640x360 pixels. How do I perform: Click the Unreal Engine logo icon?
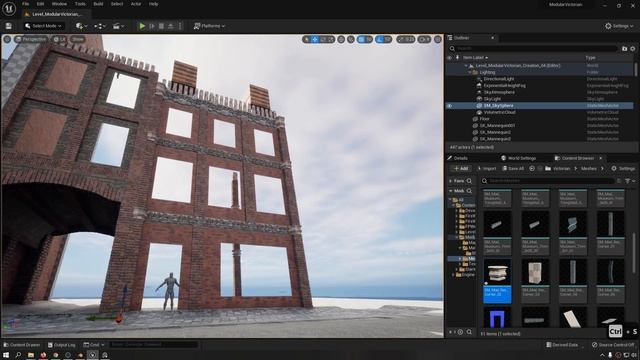pos(9,8)
